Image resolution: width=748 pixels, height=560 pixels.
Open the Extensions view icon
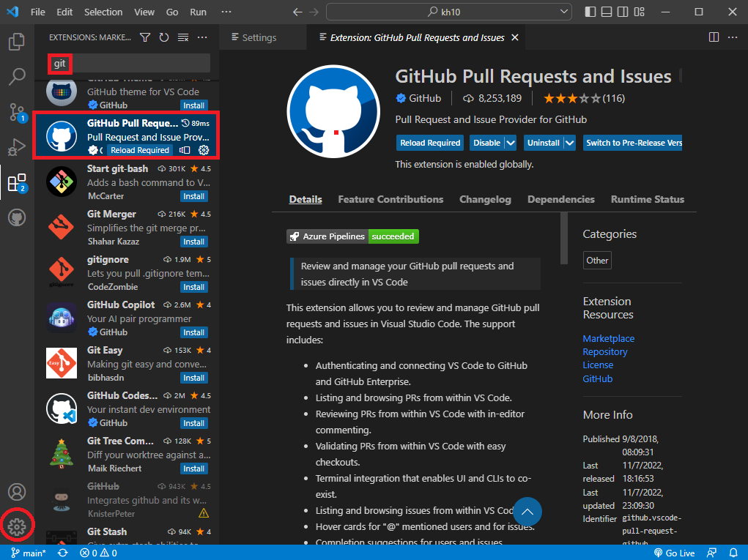(x=18, y=183)
